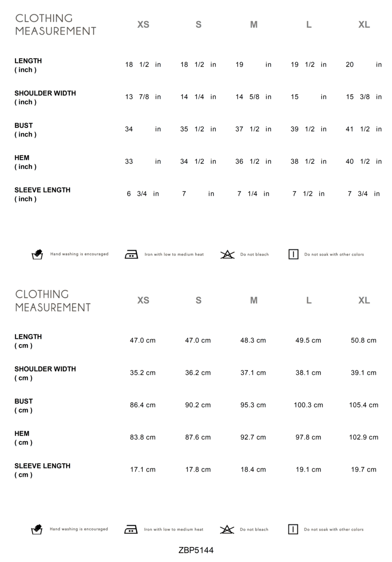Screen dimensions: 392x562
Task: Click the SLEEVE LENGTH (cm) row label
Action: click(42, 470)
